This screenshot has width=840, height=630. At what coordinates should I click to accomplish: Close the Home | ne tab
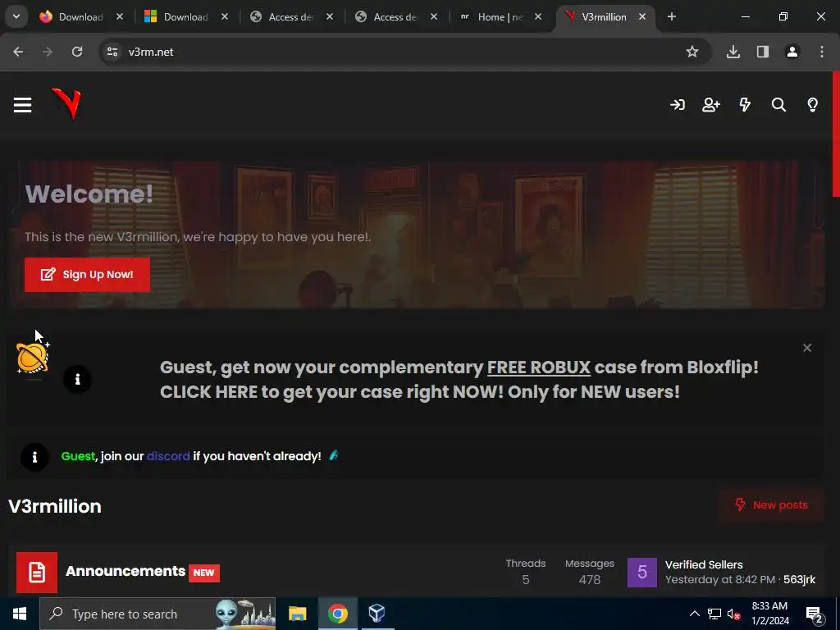pos(538,17)
